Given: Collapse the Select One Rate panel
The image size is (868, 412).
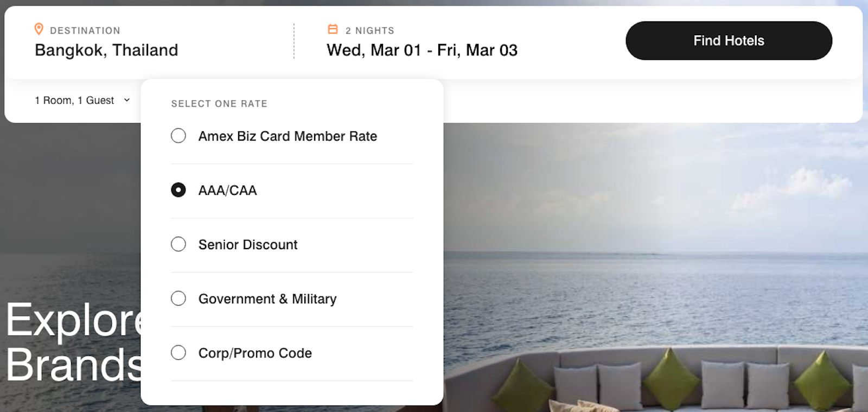Looking at the screenshot, I should 219,103.
